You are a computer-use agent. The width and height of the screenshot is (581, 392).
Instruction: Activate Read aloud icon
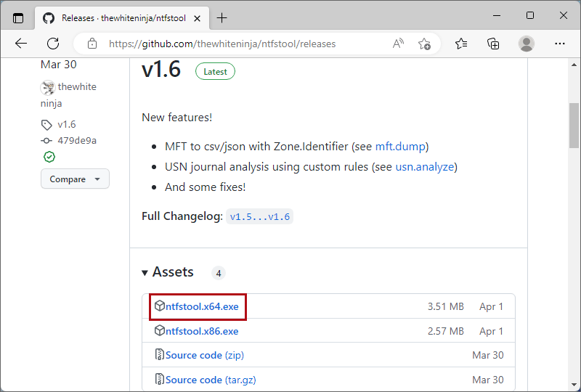coord(398,44)
